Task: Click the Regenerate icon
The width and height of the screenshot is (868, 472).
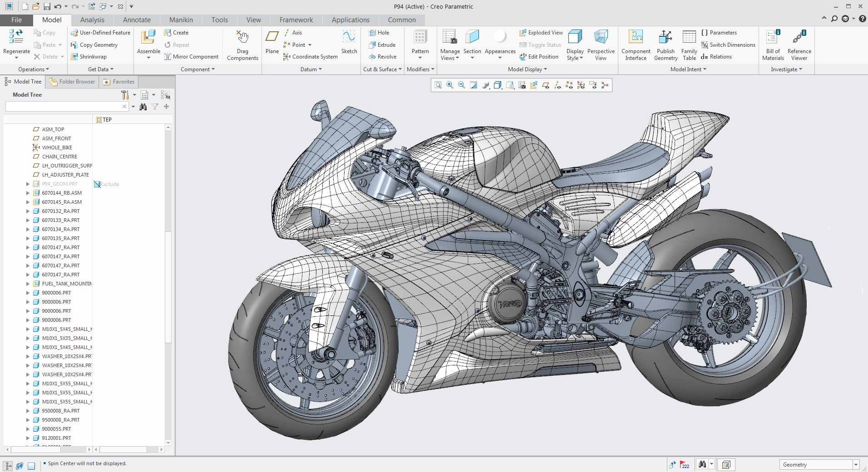Action: point(16,36)
